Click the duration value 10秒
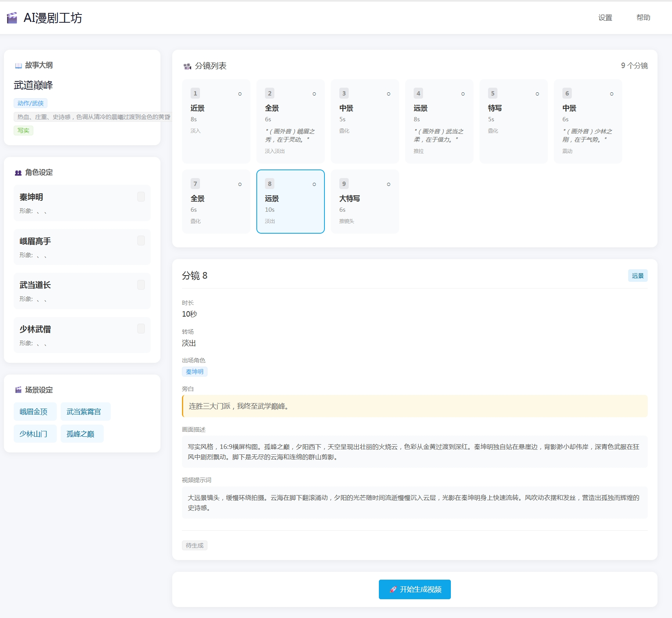The image size is (672, 618). (189, 314)
